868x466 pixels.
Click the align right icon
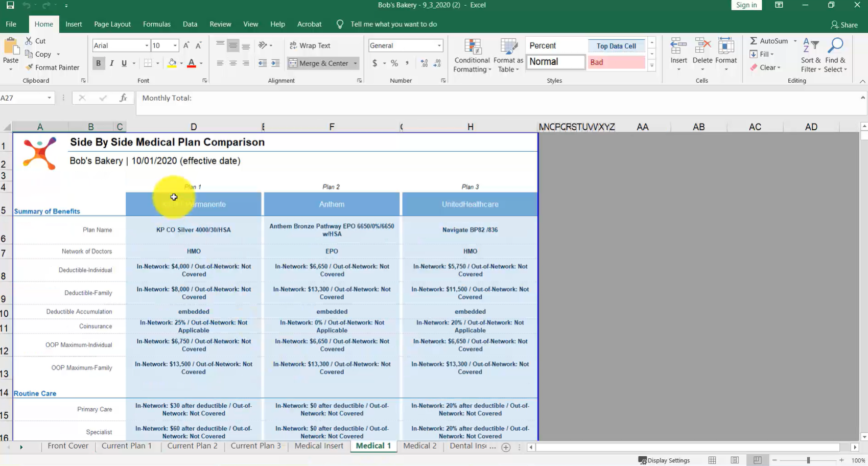(246, 63)
